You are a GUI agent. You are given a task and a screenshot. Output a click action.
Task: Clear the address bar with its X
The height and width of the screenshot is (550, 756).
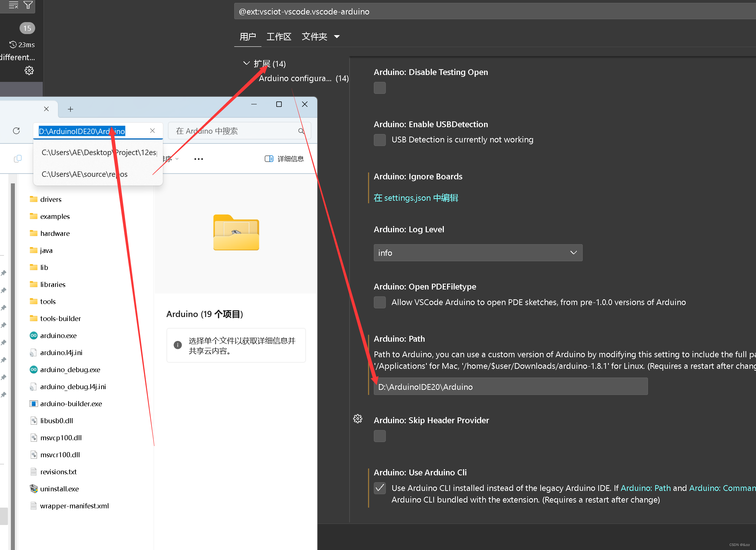tap(152, 131)
